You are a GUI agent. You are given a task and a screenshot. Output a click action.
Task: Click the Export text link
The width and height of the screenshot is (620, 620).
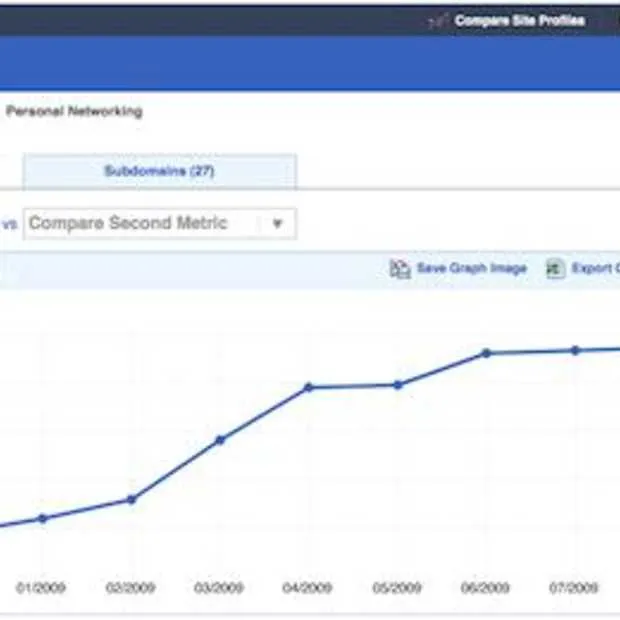(595, 269)
